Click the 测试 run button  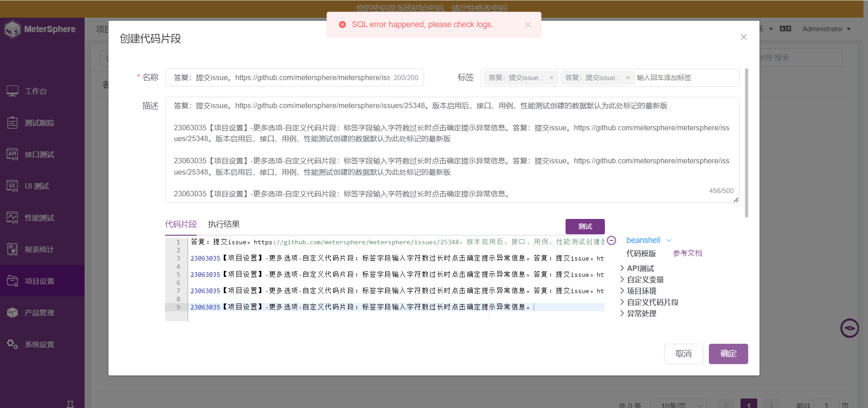pos(585,226)
